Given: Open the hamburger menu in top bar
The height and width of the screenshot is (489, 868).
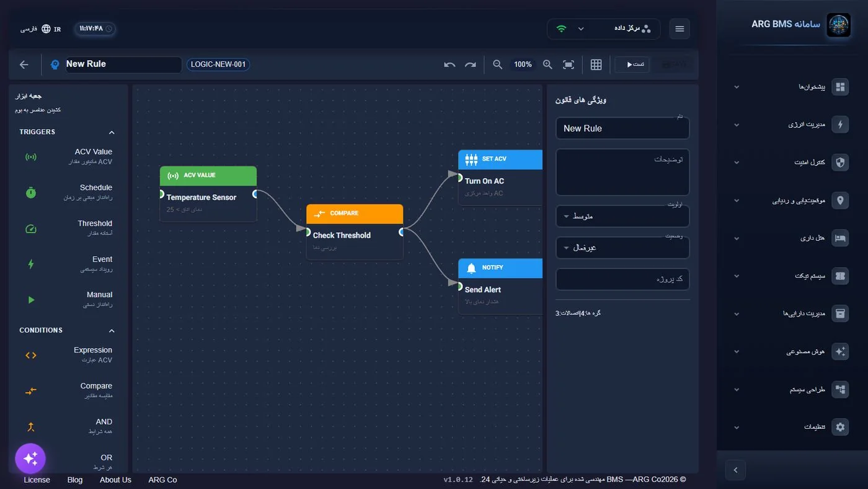Looking at the screenshot, I should [x=680, y=29].
